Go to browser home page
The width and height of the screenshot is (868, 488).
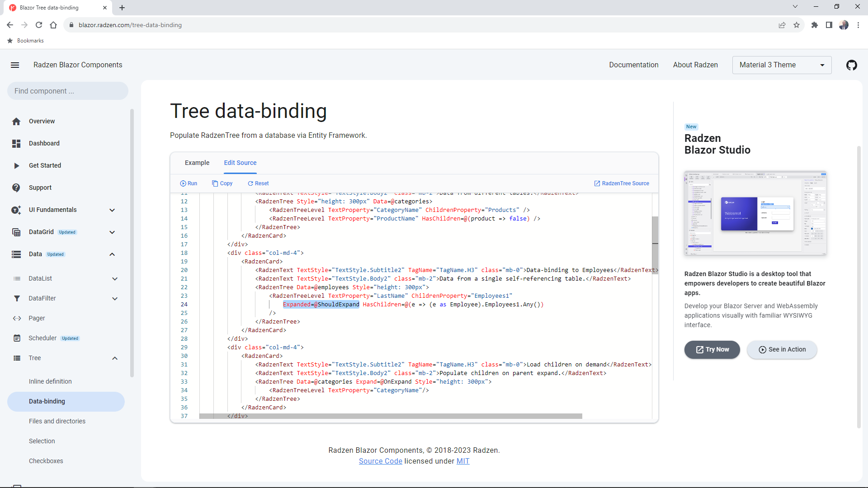pyautogui.click(x=53, y=25)
